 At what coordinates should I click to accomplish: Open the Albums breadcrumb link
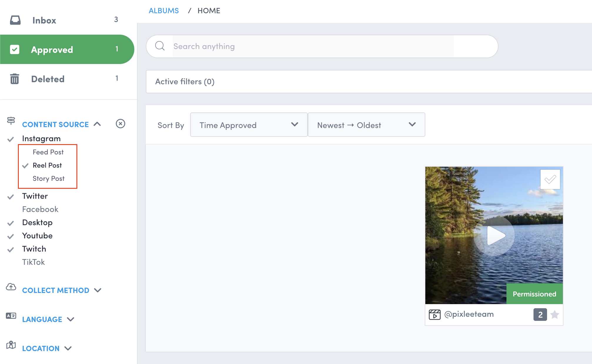coord(164,11)
